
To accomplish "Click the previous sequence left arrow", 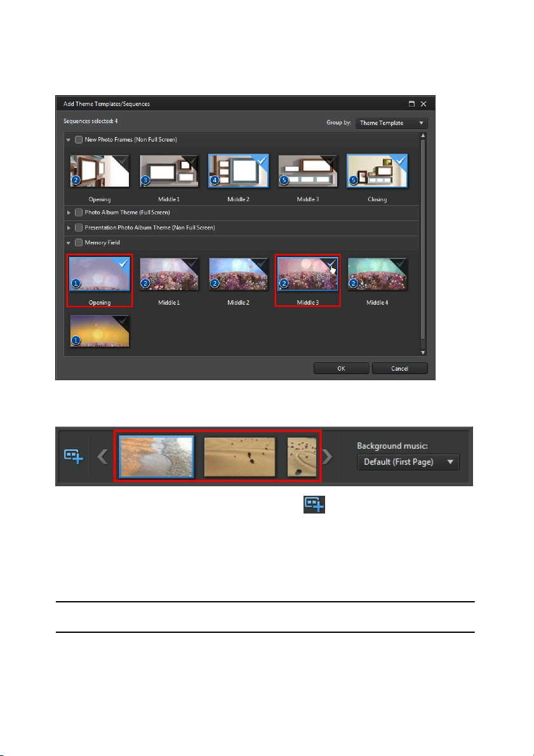I will coord(102,456).
